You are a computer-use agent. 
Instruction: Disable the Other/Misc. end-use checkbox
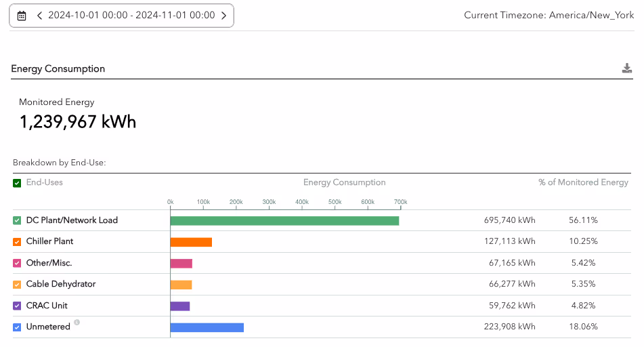click(x=17, y=263)
